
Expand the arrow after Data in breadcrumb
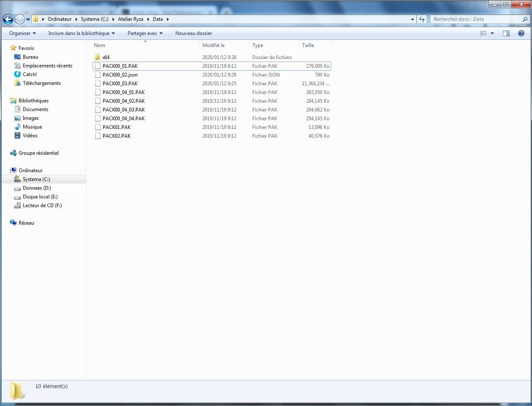[167, 19]
